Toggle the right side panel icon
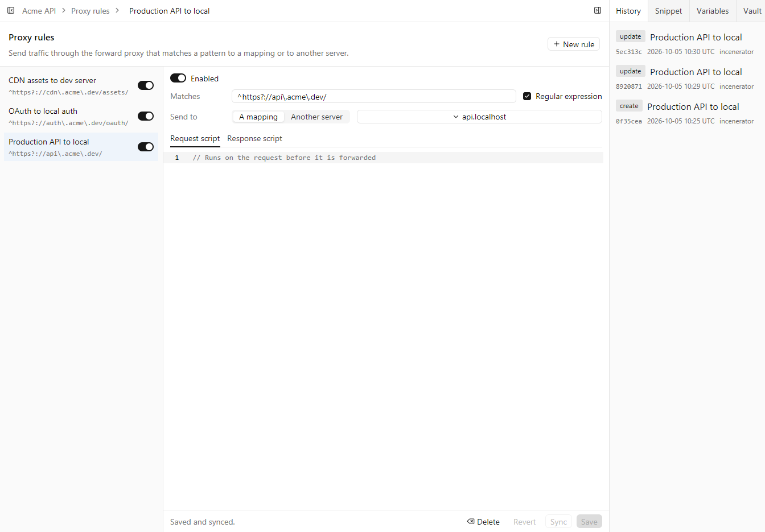The width and height of the screenshot is (765, 532). coord(598,10)
